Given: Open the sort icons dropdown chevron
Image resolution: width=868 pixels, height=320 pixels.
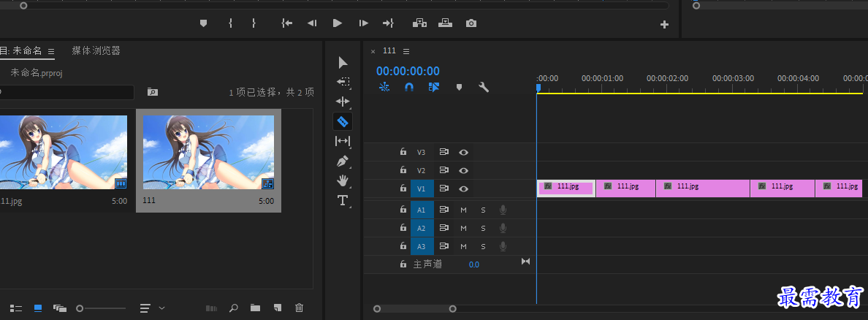Looking at the screenshot, I should [162, 308].
